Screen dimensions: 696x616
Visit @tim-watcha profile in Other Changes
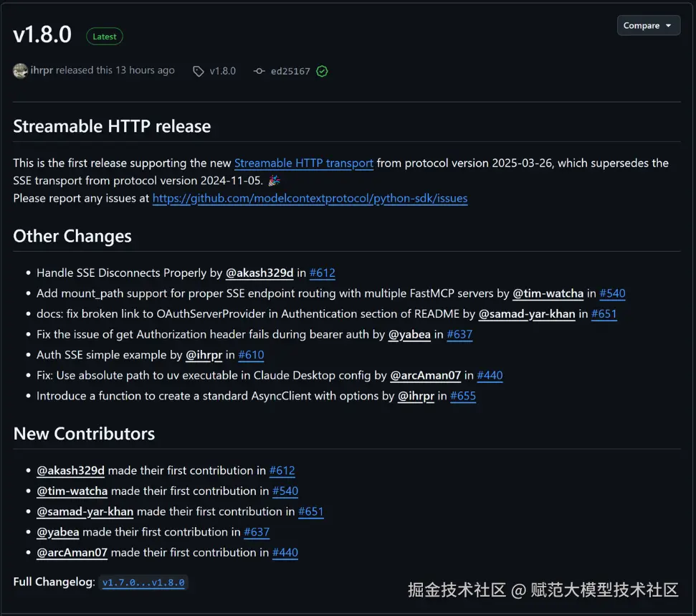548,293
